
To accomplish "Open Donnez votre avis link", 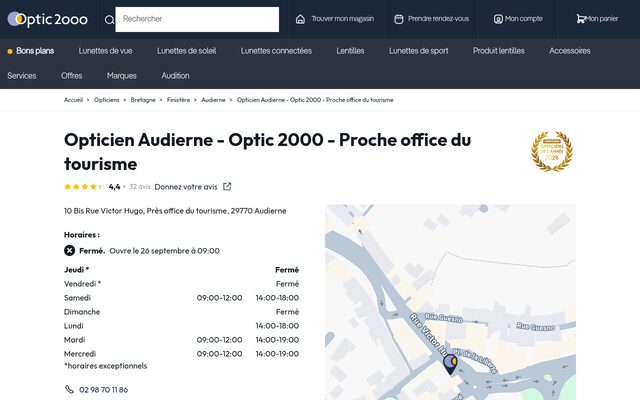I will (186, 187).
